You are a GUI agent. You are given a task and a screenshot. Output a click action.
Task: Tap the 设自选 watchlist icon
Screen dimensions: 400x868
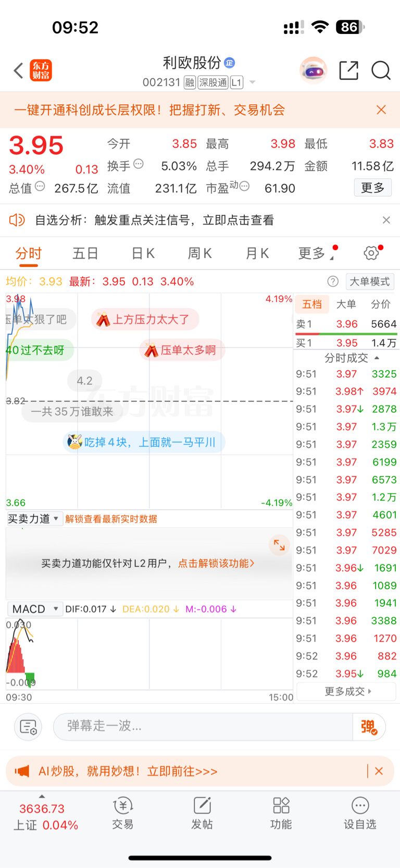point(360,813)
